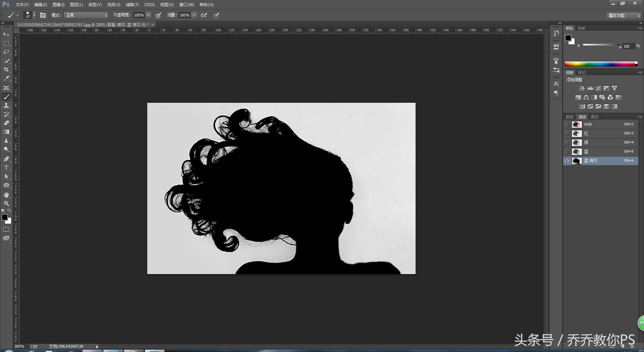Select the Clone Stamp tool
The width and height of the screenshot is (644, 352).
pyautogui.click(x=6, y=105)
